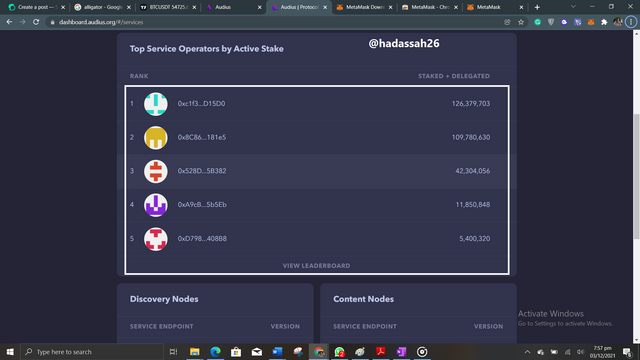Open operator 0xD798...408B8
Screen dimensions: 640x360
[202, 239]
